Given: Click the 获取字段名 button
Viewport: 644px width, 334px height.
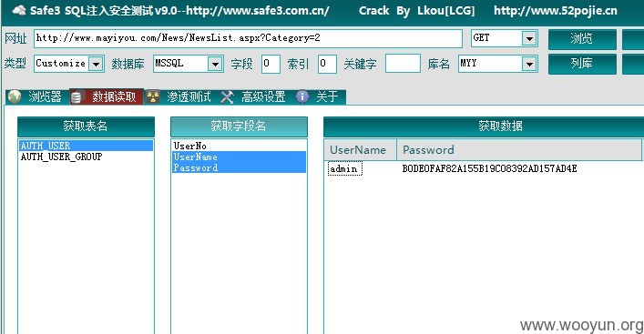Looking at the screenshot, I should (239, 127).
